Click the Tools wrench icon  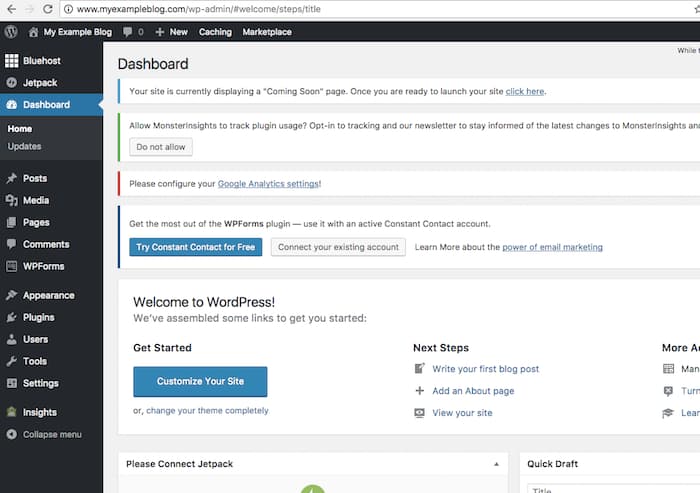pyautogui.click(x=12, y=361)
